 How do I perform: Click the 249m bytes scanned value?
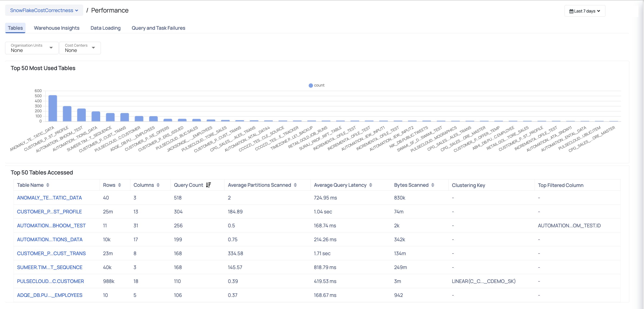[x=401, y=267]
